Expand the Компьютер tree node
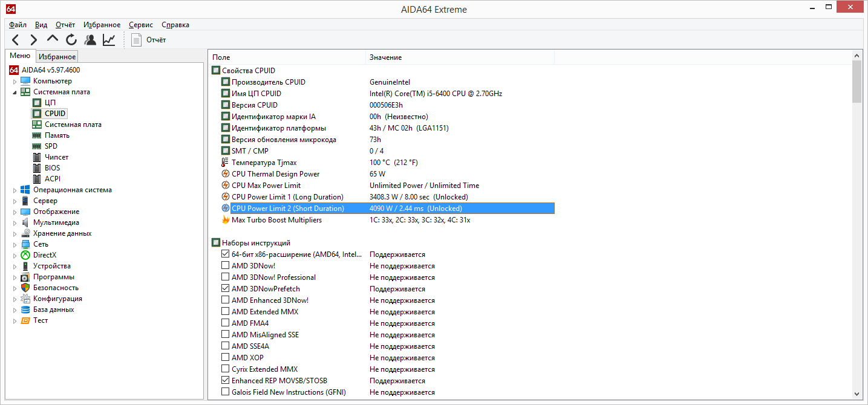 point(15,82)
